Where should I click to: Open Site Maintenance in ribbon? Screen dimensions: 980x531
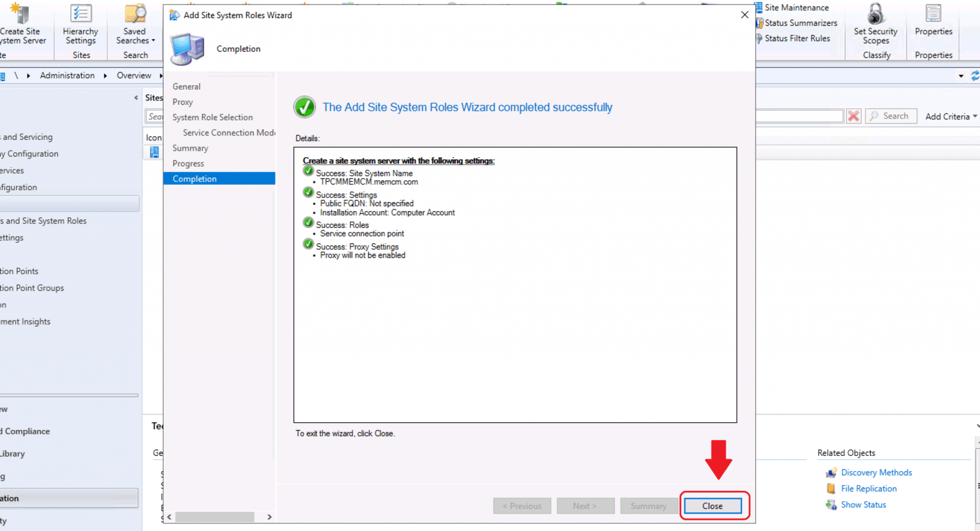pyautogui.click(x=796, y=7)
